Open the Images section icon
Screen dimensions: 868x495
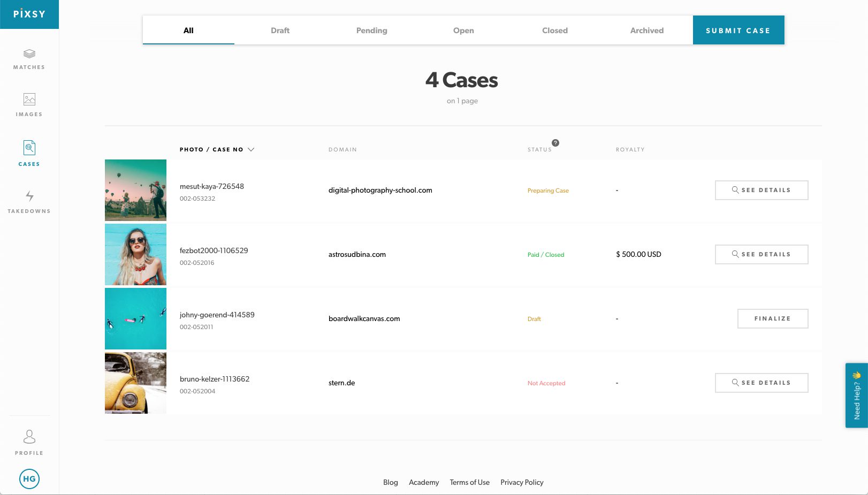pos(29,100)
